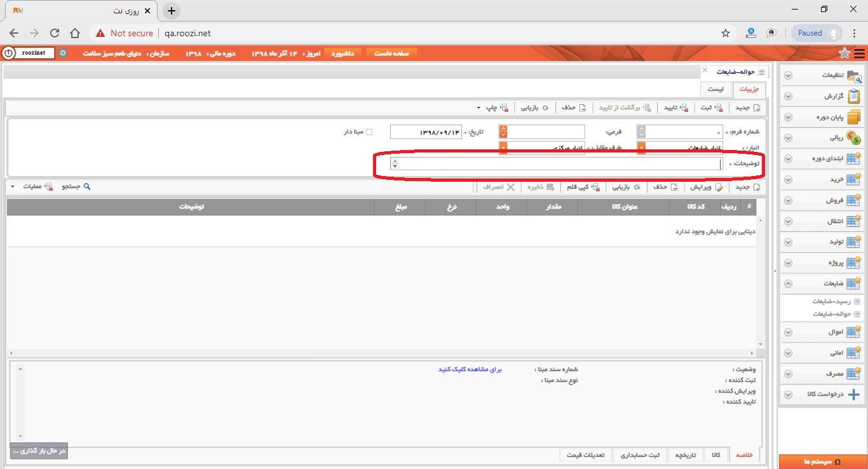This screenshot has height=469, width=868.
Task: Click بازیابی refresh next to چاپ
Action: point(535,108)
